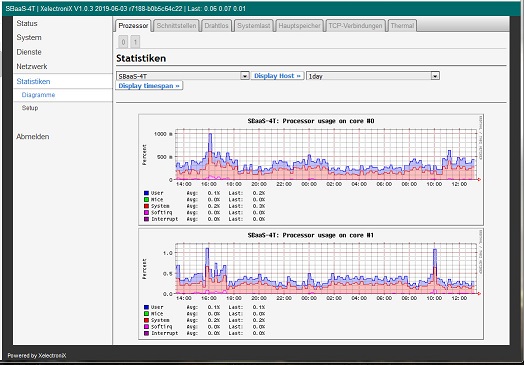Click System legend swatch in core #0 graph

146,206
